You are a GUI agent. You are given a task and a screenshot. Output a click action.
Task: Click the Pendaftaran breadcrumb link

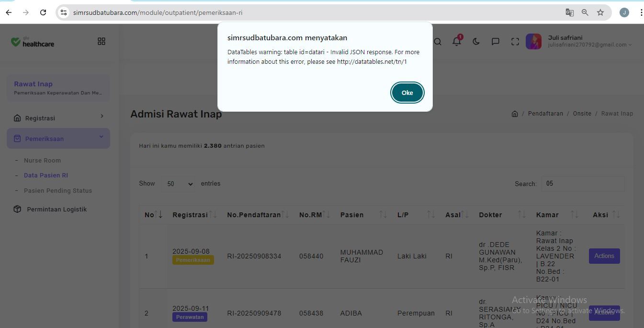545,114
